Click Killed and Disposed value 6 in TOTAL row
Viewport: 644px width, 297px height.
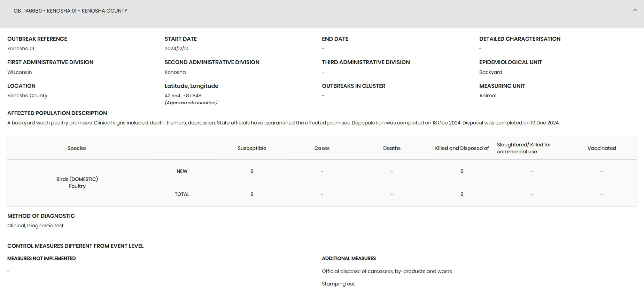[462, 194]
